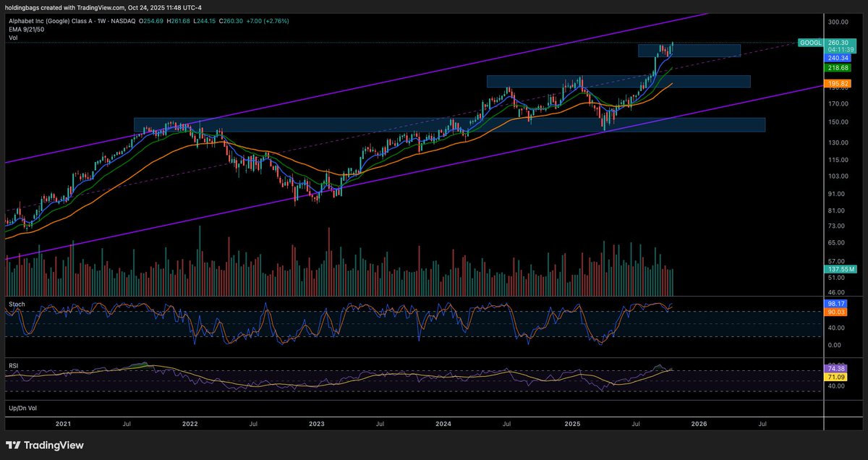Viewport: 868px width, 460px height.
Task: Open the Stoch indicator pane label
Action: pyautogui.click(x=16, y=304)
